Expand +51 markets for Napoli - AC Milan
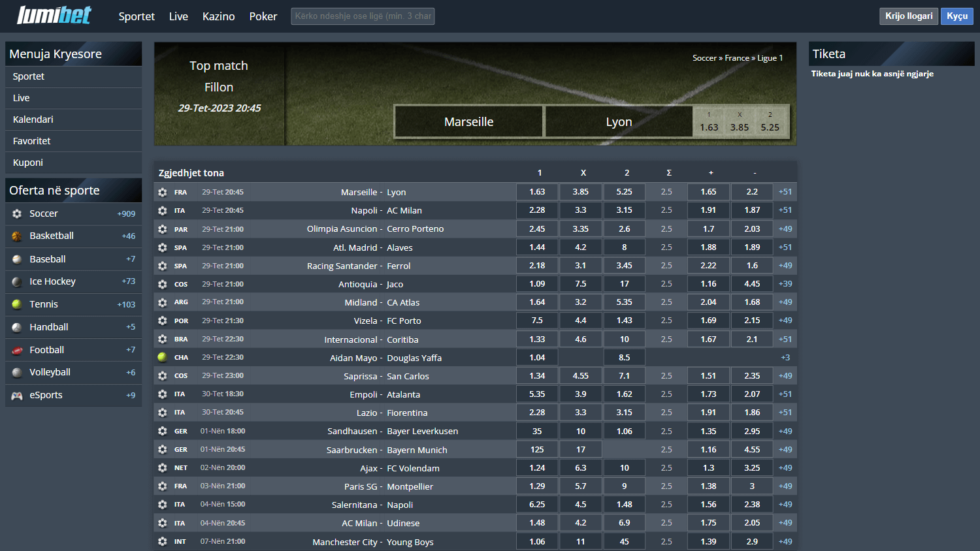Screen dimensions: 980x551 (785, 210)
